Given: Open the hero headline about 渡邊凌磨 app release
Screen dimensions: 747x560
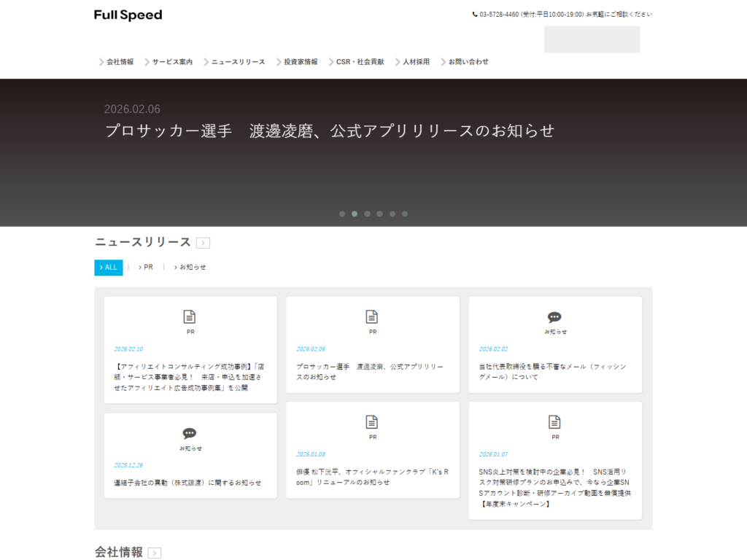Looking at the screenshot, I should 329,131.
